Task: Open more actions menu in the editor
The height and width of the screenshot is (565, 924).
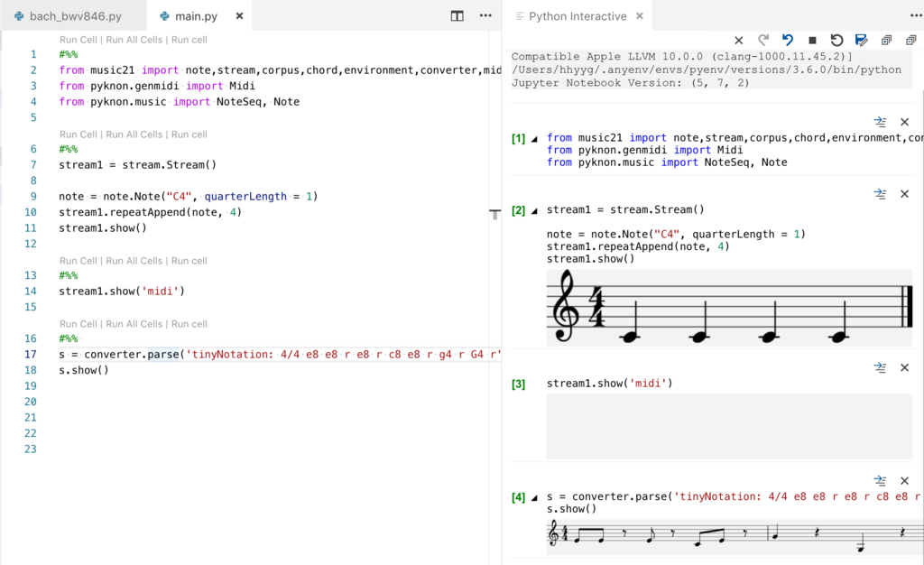Action: [x=485, y=15]
